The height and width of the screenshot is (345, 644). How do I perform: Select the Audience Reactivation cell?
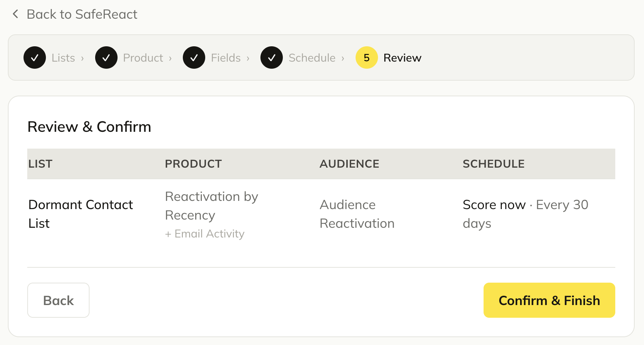pyautogui.click(x=357, y=214)
